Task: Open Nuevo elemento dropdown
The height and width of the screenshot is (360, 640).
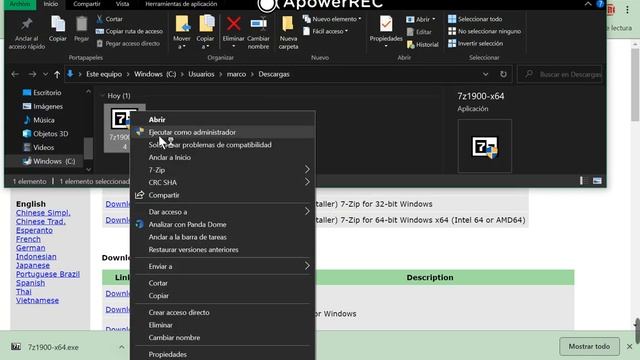Action: pyautogui.click(x=332, y=19)
